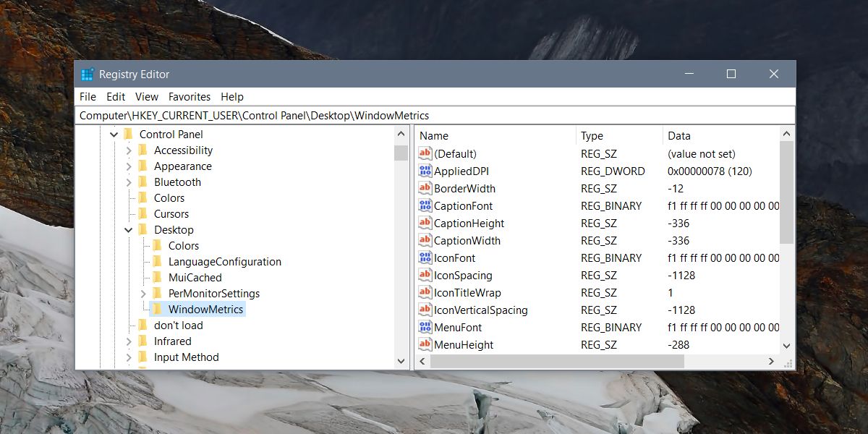The width and height of the screenshot is (868, 434).
Task: Click the Control Panel folder icon
Action: (129, 134)
